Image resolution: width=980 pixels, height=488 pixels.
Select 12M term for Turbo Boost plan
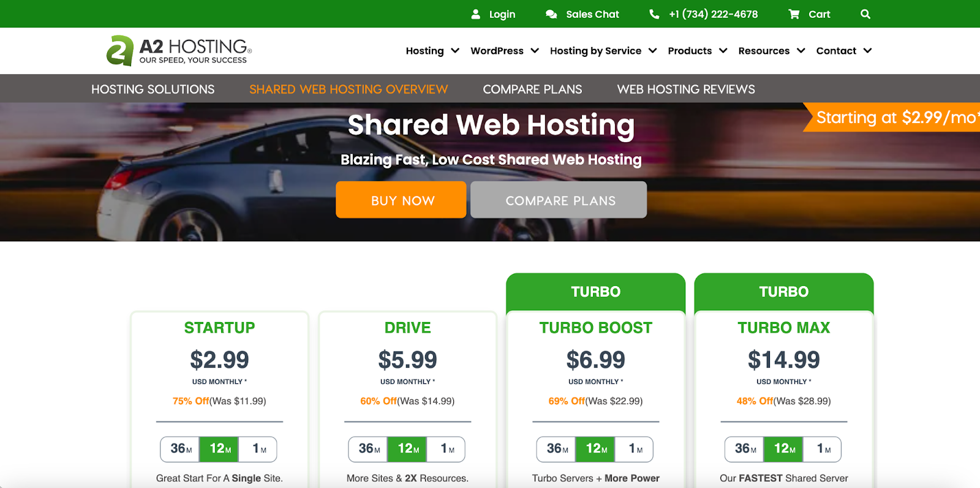click(x=595, y=449)
